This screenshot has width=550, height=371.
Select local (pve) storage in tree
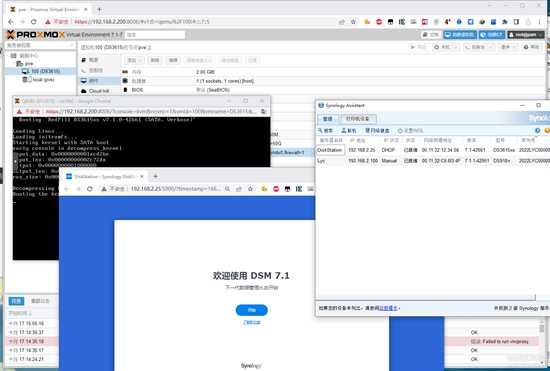(39, 80)
